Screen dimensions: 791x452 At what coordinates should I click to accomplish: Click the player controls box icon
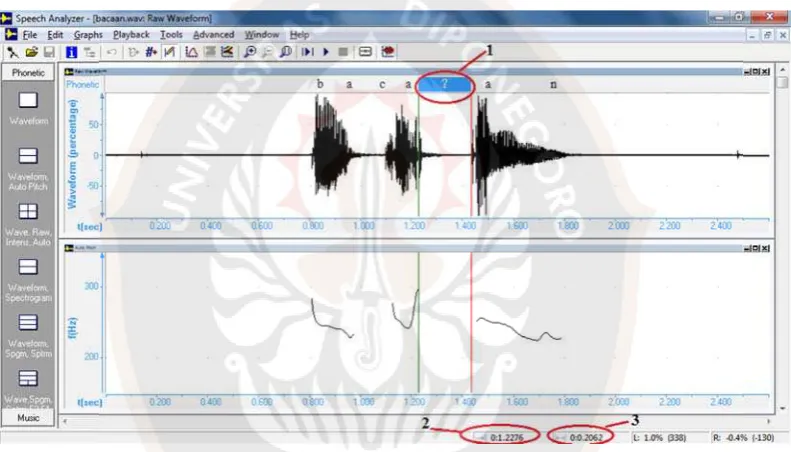[x=365, y=52]
